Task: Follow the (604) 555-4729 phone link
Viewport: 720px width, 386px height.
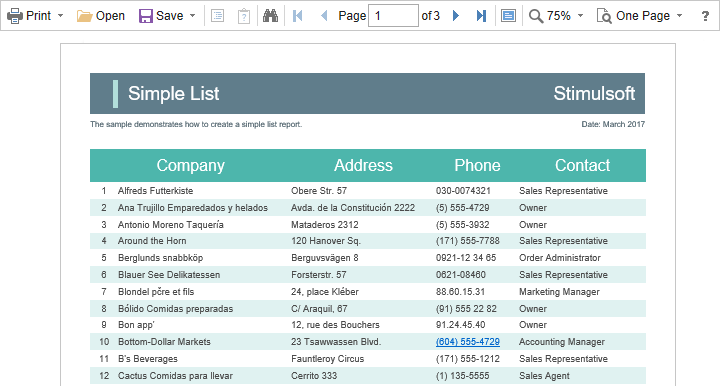Action: coord(468,342)
